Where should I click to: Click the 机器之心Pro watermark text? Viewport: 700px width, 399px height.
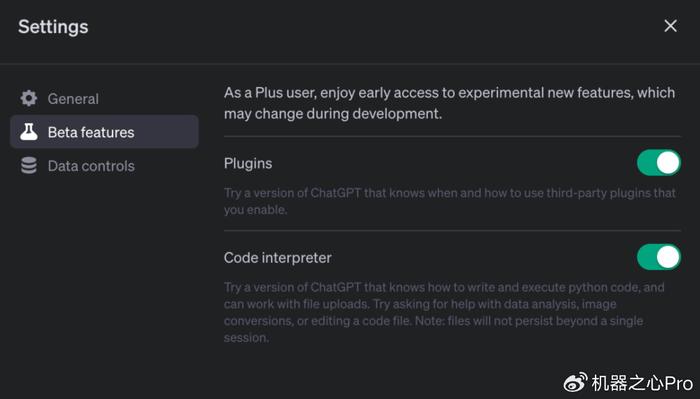coord(642,383)
